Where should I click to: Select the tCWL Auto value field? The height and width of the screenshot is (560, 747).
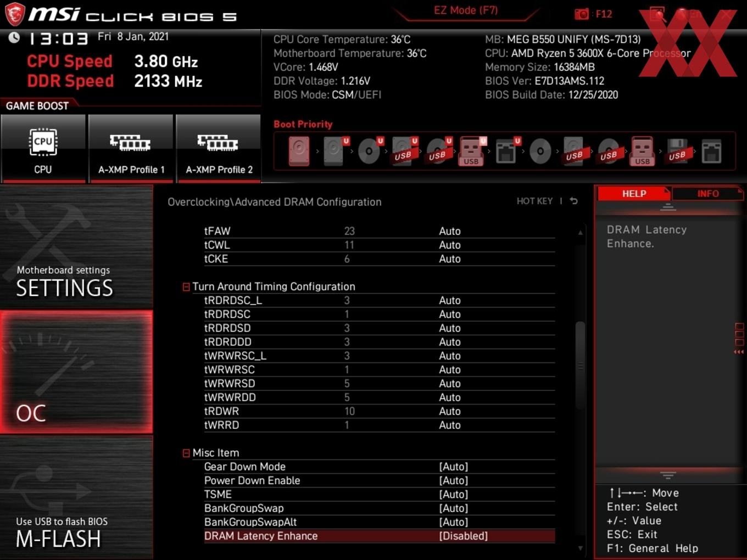coord(450,245)
